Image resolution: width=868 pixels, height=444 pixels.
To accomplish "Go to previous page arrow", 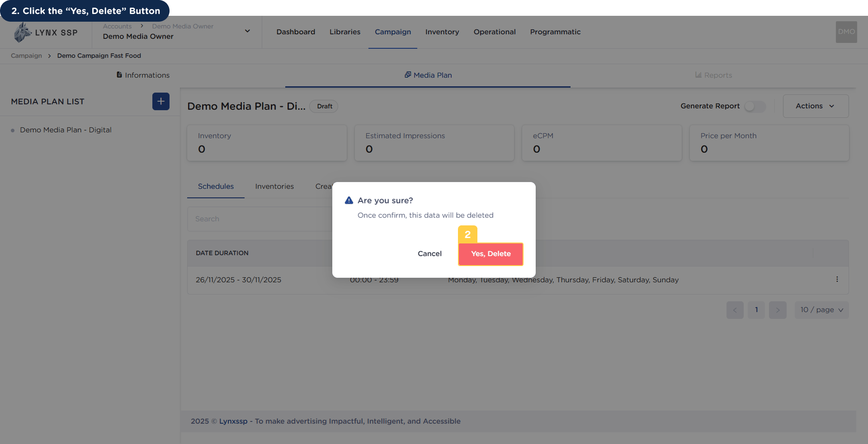I will 735,310.
